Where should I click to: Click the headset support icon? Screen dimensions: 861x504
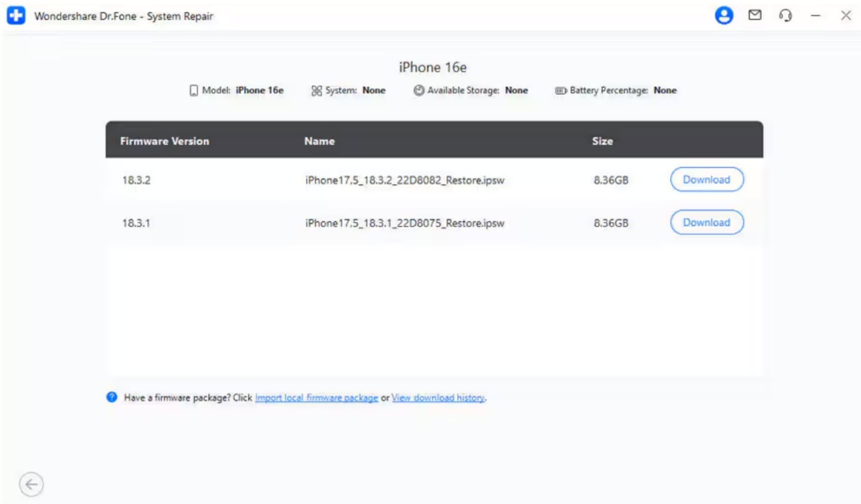coord(785,16)
